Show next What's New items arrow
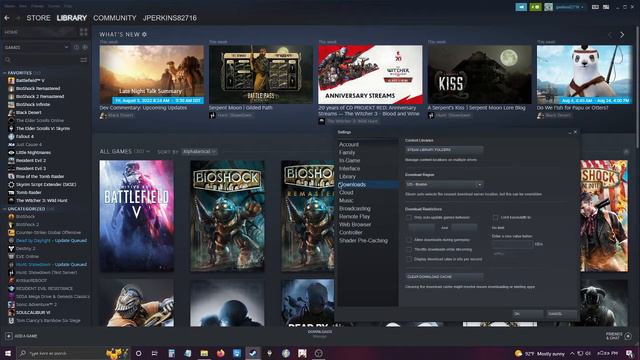 [622, 35]
